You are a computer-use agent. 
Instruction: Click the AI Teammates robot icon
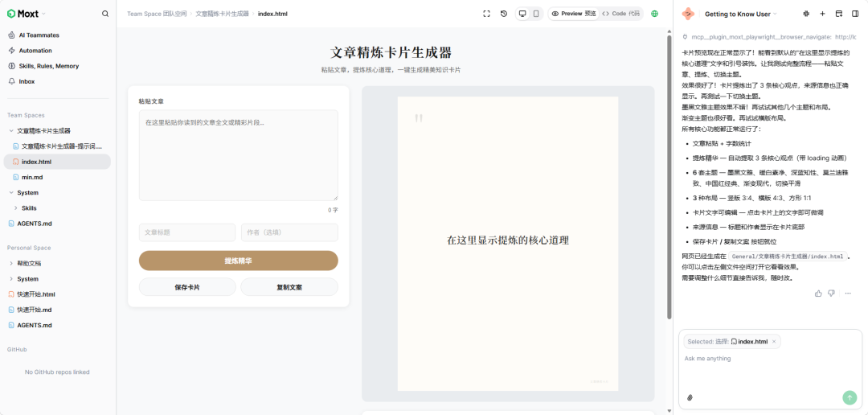click(x=11, y=35)
